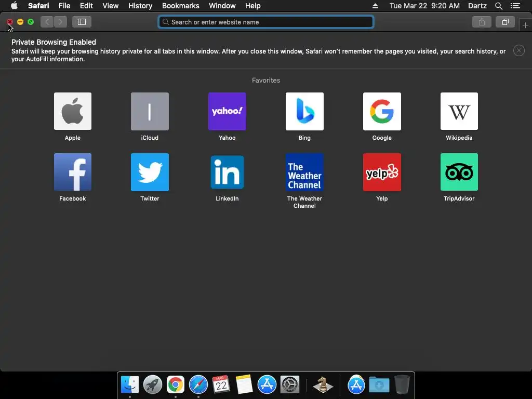Open the Applications folder in Dock
The width and height of the screenshot is (532, 399).
(356, 385)
